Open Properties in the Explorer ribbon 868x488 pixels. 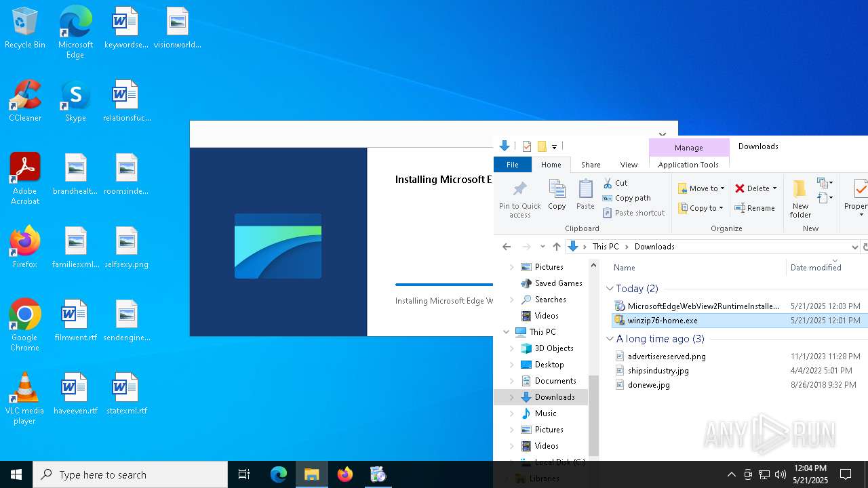point(859,198)
